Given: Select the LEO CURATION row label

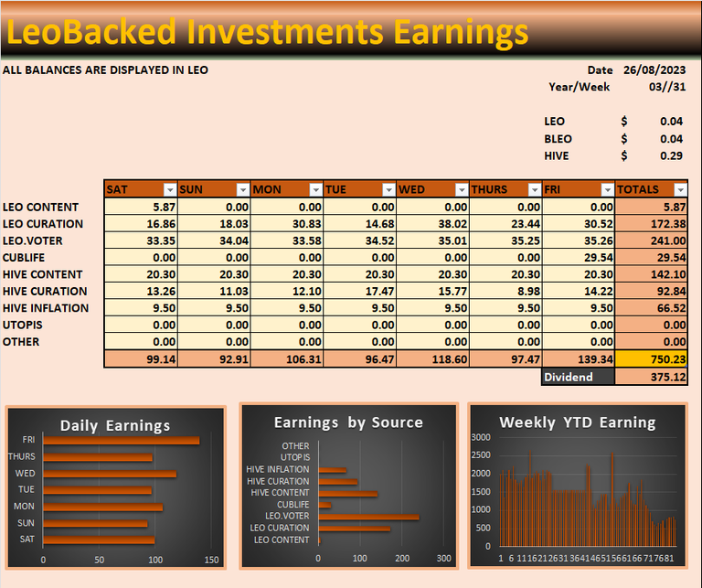Looking at the screenshot, I should 43,224.
